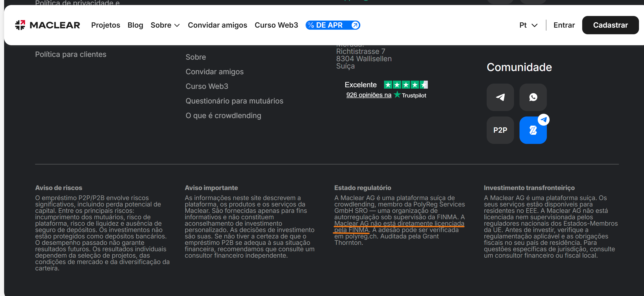Open the WhatsApp community icon
The image size is (644, 296).
(x=533, y=97)
